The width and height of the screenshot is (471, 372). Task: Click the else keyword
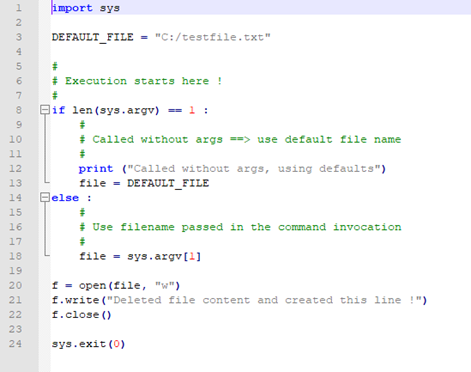point(65,198)
